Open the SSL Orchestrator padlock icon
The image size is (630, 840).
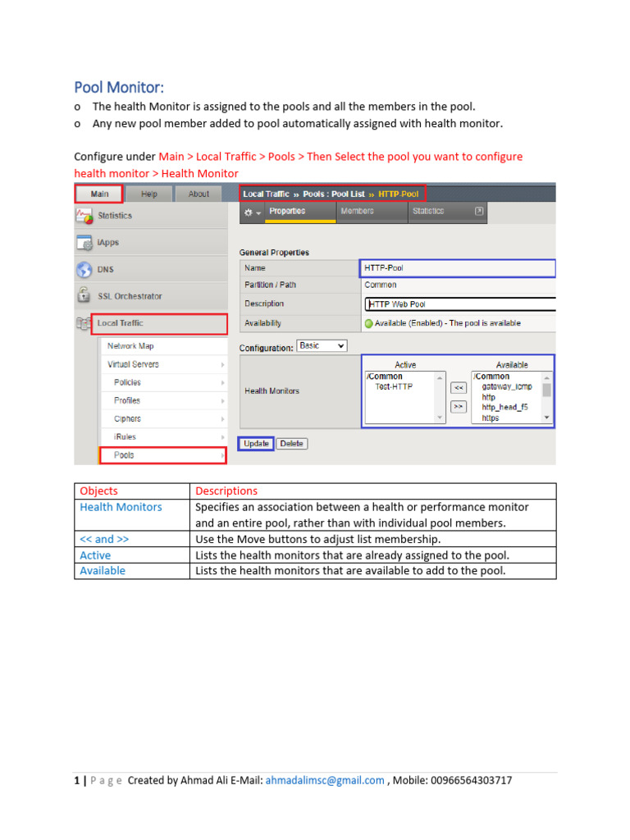click(x=84, y=295)
